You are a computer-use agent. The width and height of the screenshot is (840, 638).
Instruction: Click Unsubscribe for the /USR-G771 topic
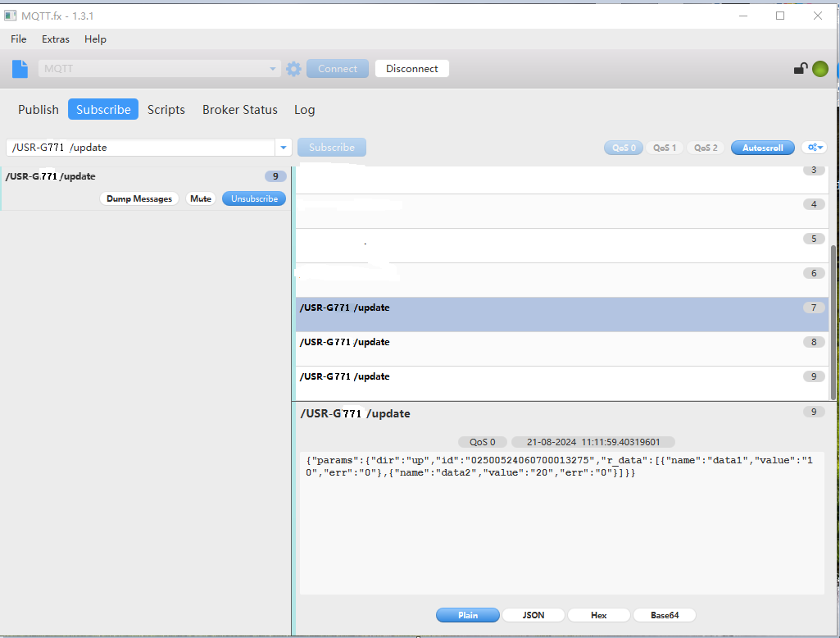(254, 198)
